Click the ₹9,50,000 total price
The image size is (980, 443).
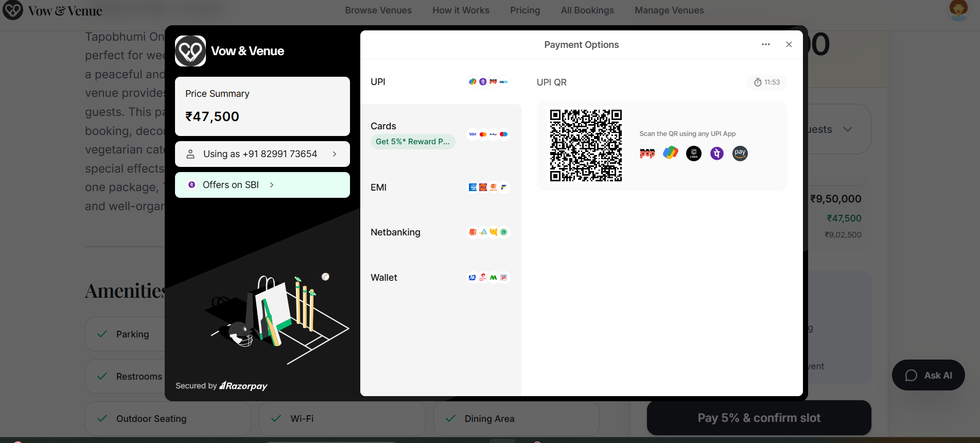836,199
